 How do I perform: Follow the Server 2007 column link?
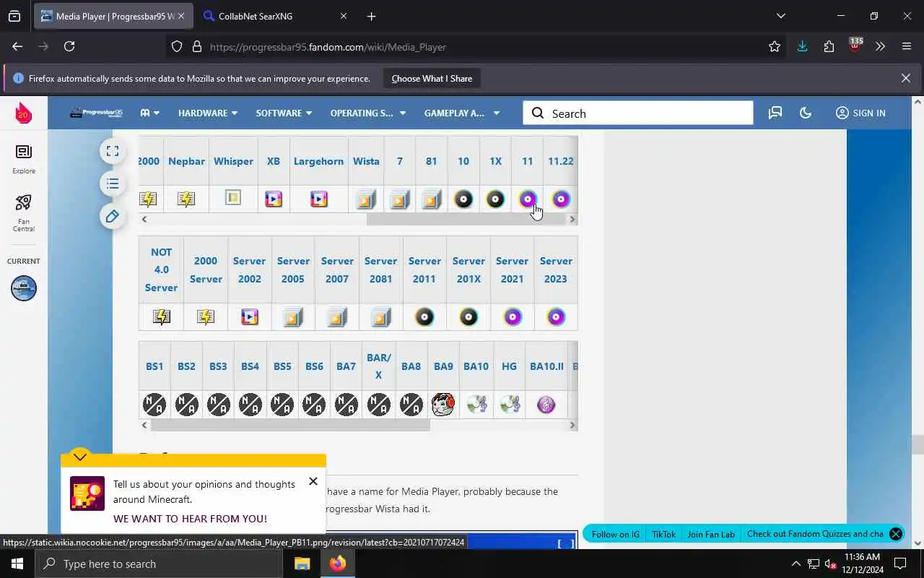coord(337,269)
